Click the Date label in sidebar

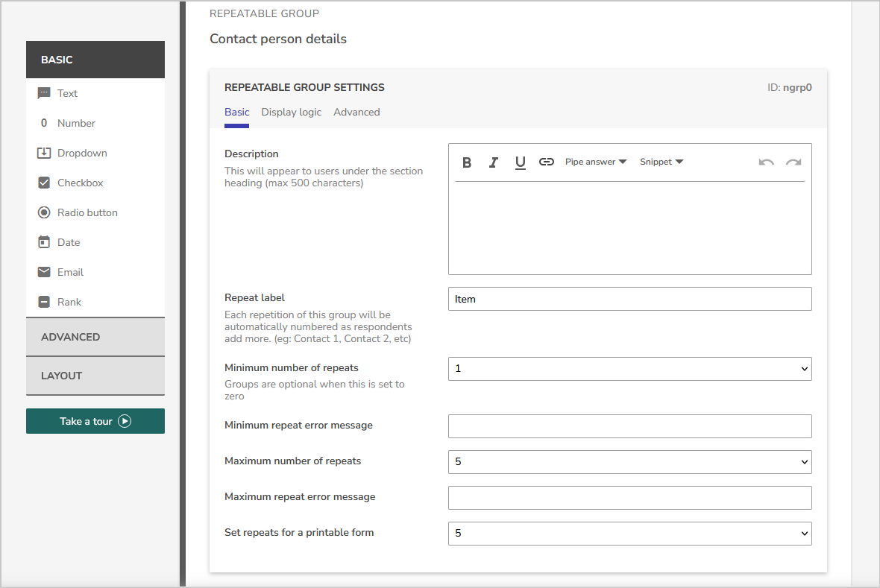tap(69, 241)
